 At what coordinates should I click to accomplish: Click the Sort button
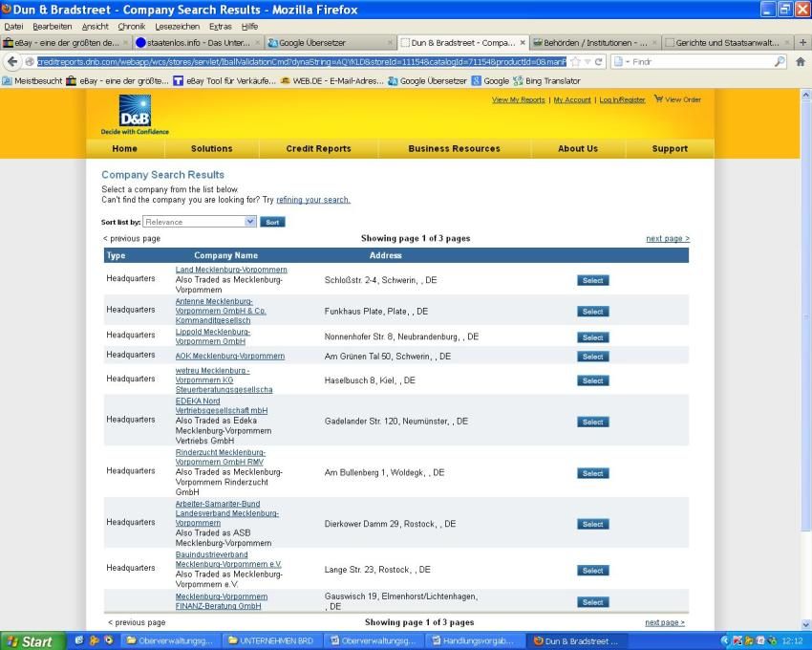[x=272, y=222]
